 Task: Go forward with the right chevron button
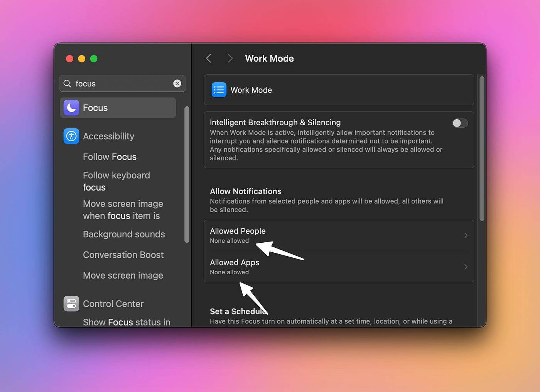pyautogui.click(x=230, y=58)
